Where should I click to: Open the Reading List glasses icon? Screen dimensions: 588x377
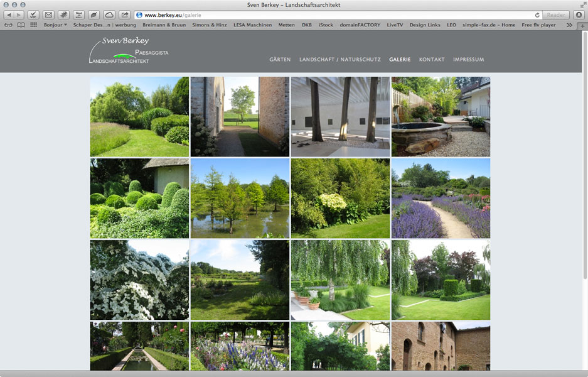8,25
